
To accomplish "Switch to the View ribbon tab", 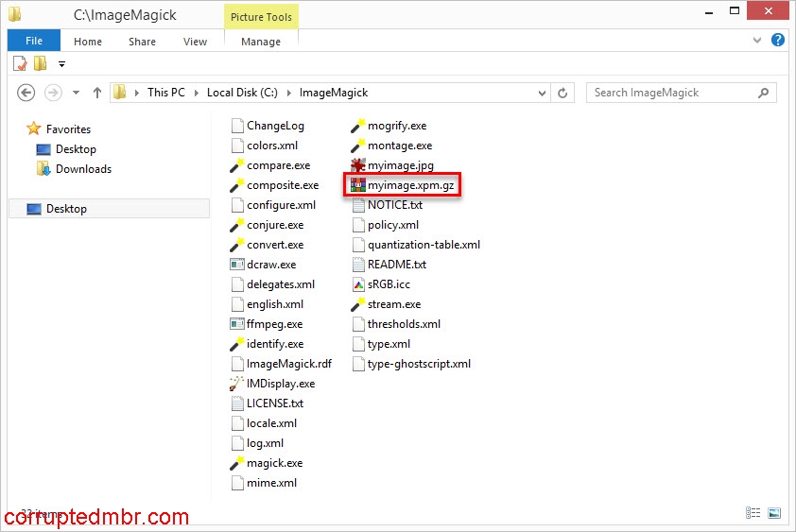I will (x=195, y=42).
